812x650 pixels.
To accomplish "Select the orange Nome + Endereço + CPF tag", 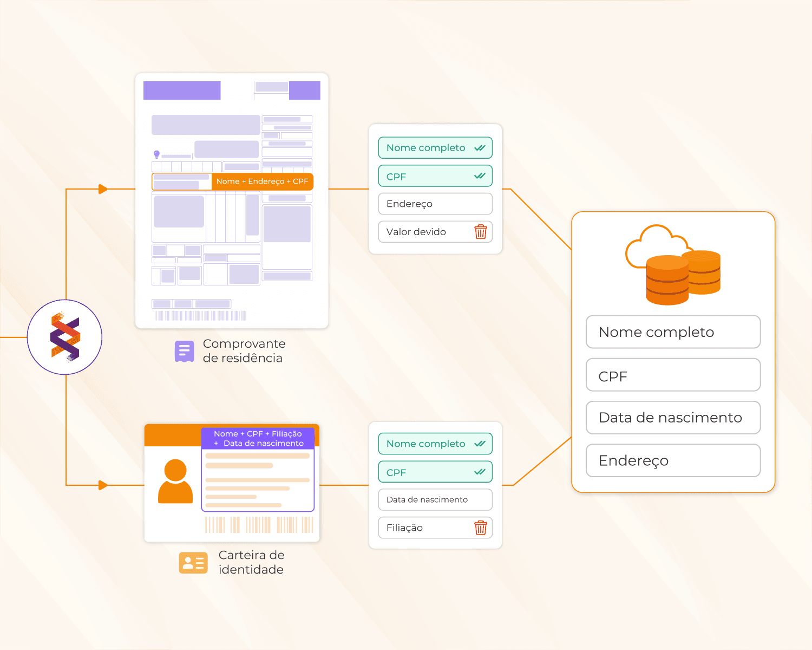I will (x=262, y=181).
